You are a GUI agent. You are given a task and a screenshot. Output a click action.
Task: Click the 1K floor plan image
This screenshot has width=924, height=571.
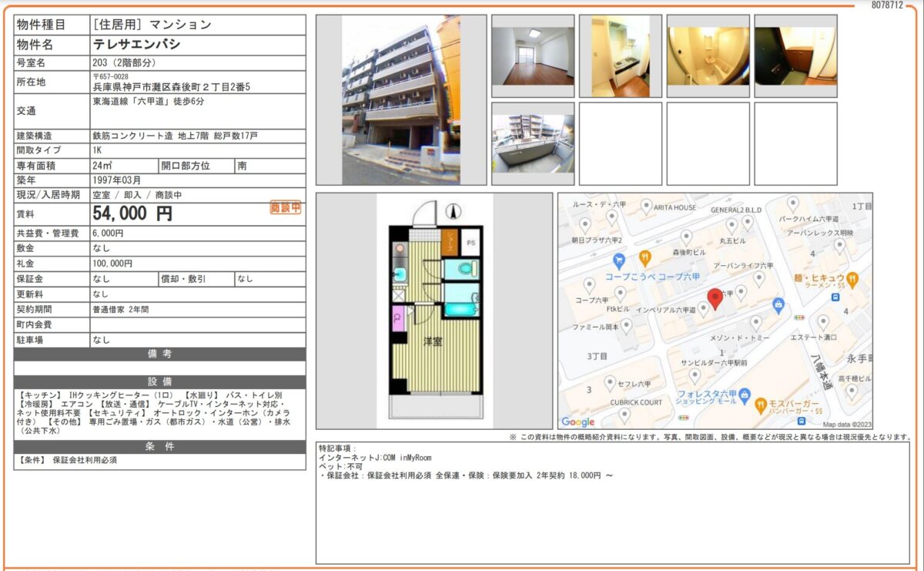[x=434, y=312]
